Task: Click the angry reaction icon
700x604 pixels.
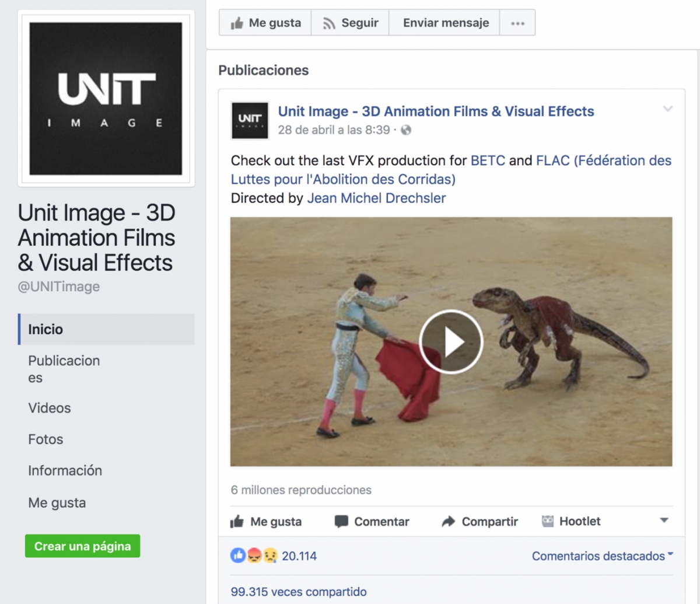Action: point(254,556)
